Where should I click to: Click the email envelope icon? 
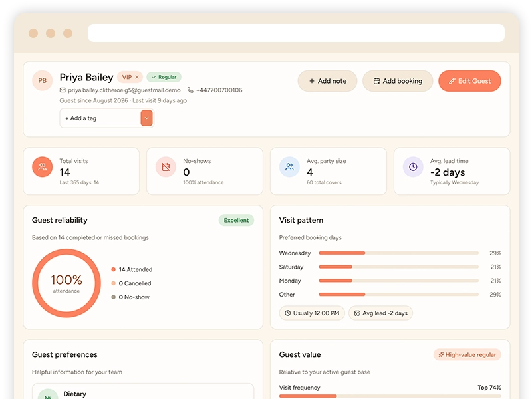(x=63, y=90)
